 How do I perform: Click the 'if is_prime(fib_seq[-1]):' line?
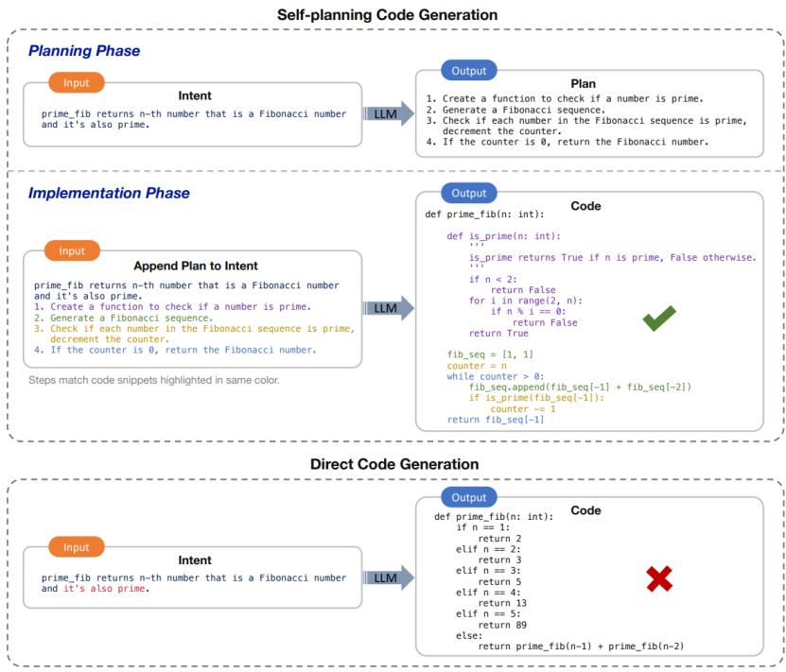pos(536,398)
